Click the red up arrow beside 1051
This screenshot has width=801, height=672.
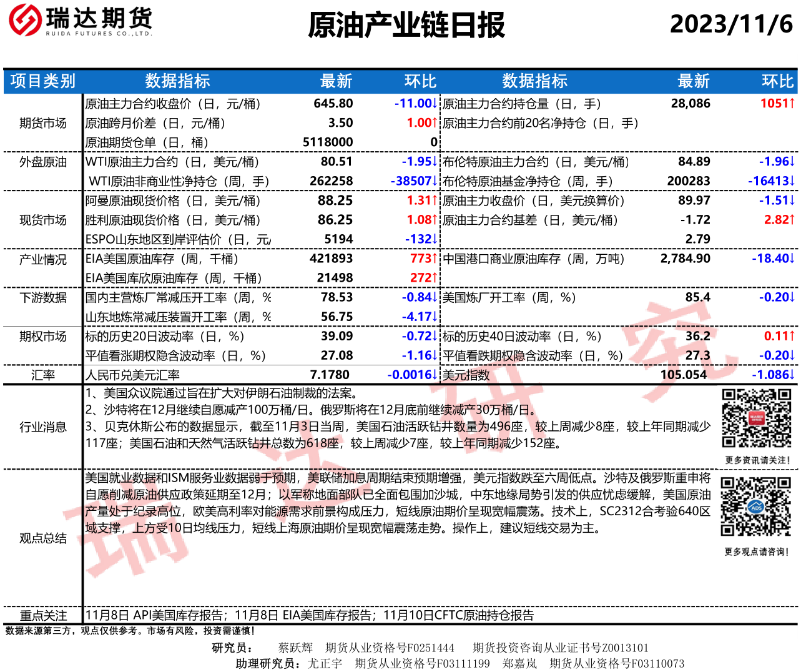[792, 104]
